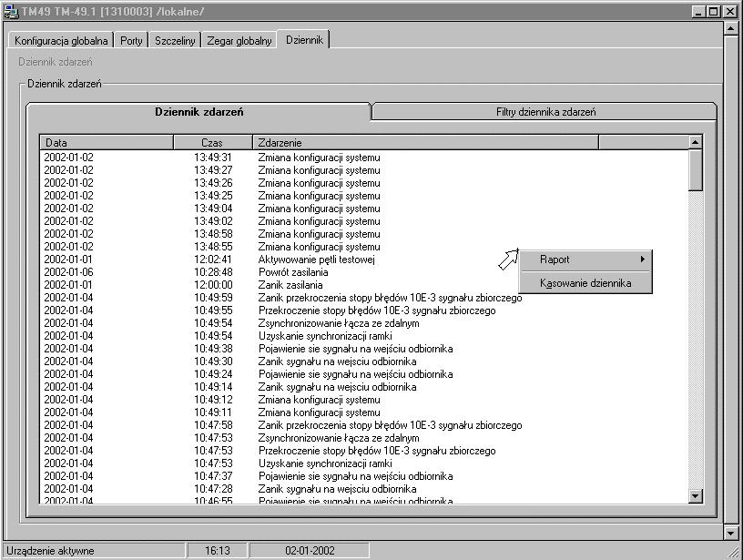Select Aktywowanie pętli testowej event
Screen dimensions: 743x560
(364, 260)
